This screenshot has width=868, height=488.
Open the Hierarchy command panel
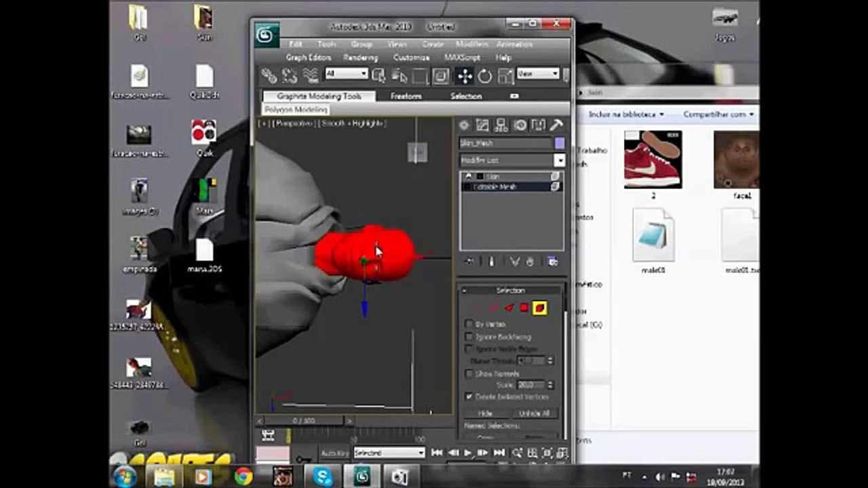(x=501, y=125)
